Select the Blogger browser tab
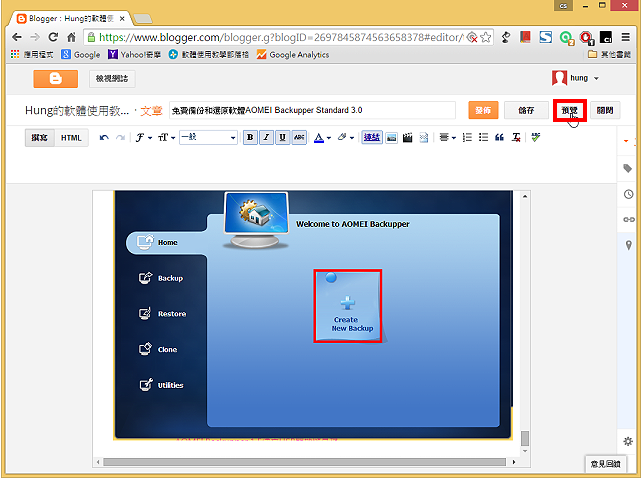 (72, 19)
